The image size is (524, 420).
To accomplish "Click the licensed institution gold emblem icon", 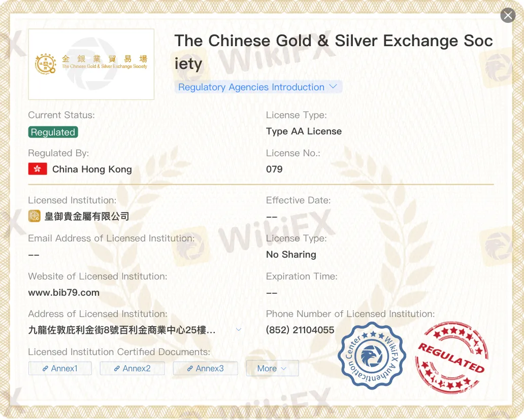I will 34,216.
